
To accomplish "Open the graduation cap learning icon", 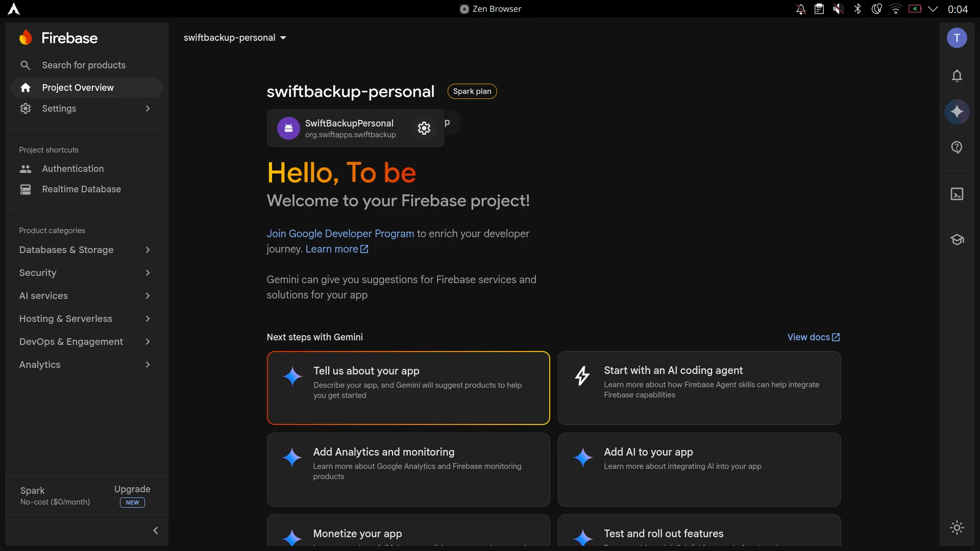I will pos(957,240).
